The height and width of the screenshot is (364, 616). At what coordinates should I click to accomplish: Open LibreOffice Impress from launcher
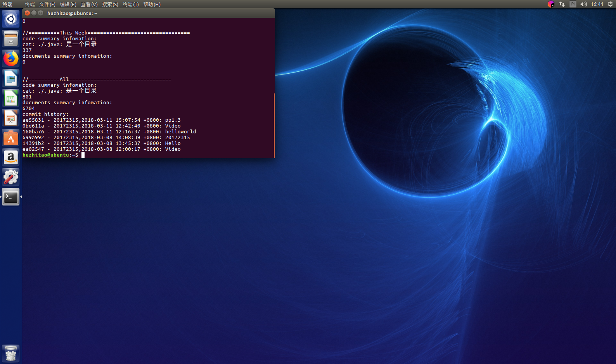11,118
